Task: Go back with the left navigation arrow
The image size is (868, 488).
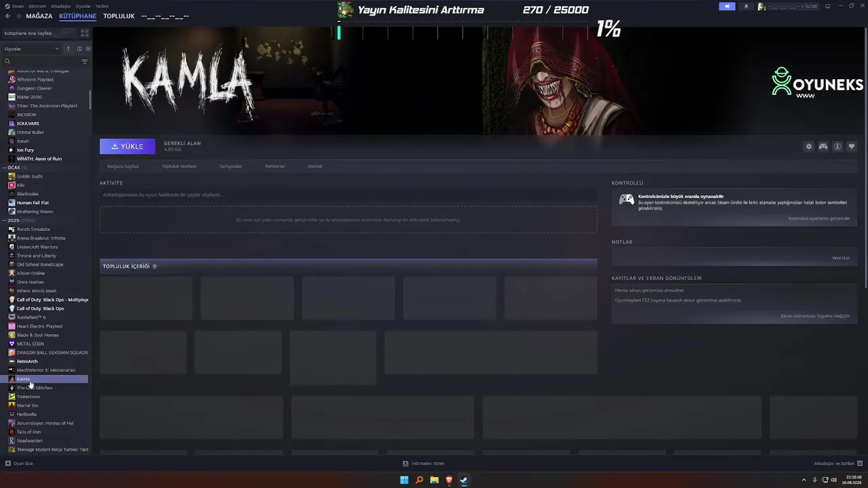Action: point(7,16)
